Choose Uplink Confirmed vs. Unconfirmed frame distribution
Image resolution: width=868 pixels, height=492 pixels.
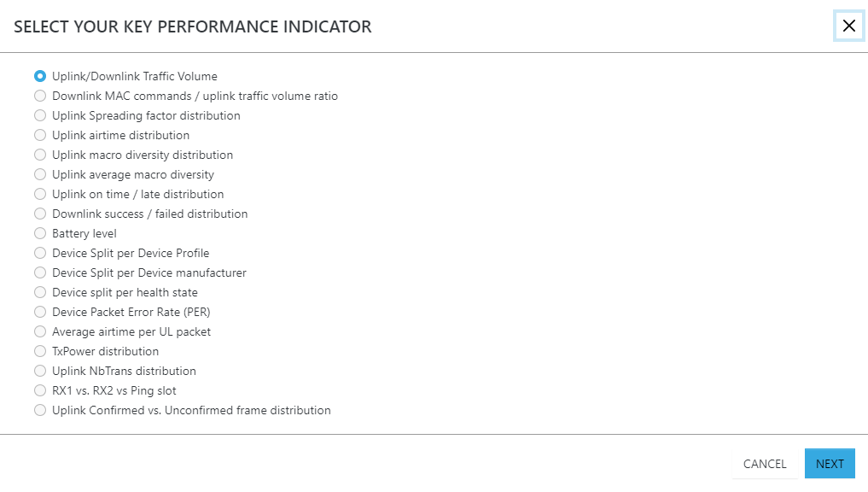point(40,410)
